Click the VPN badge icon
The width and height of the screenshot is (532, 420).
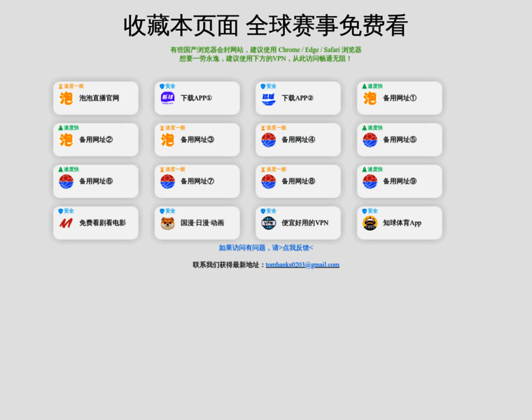(x=268, y=223)
